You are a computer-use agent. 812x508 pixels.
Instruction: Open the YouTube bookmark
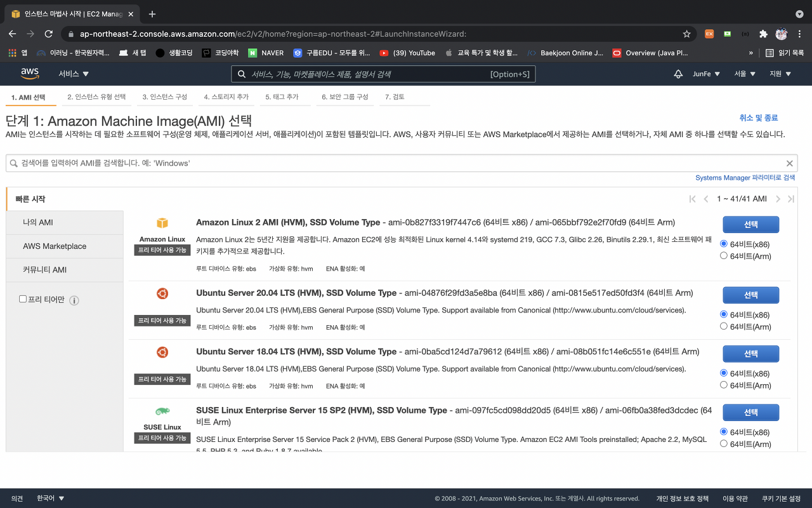click(x=407, y=53)
